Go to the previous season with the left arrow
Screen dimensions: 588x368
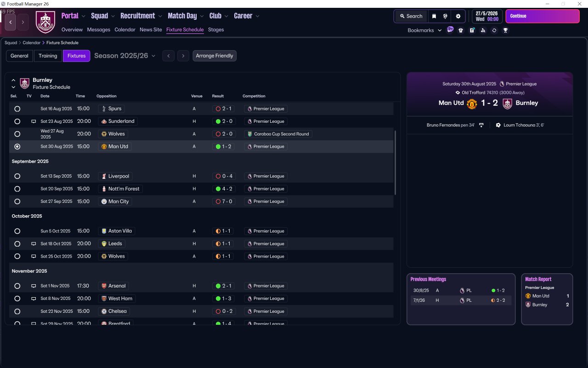pyautogui.click(x=169, y=56)
